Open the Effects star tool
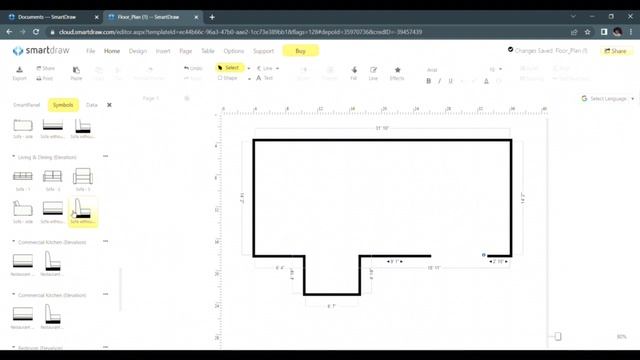Viewport: 640px width, 360px height. point(397,73)
